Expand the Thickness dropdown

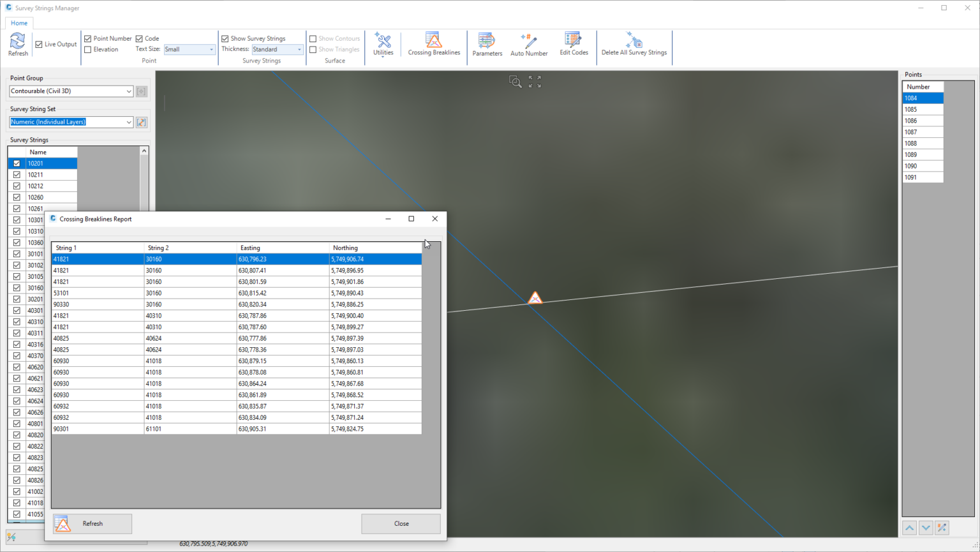click(x=278, y=50)
